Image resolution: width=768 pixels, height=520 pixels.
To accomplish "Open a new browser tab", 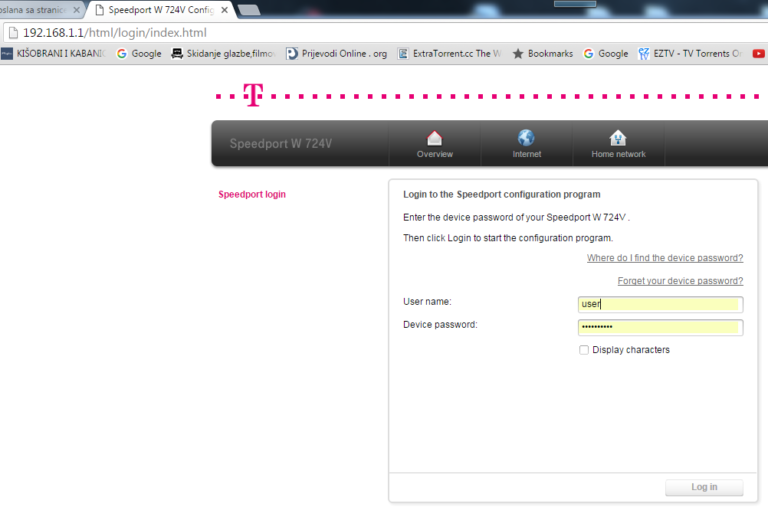I will tap(249, 10).
